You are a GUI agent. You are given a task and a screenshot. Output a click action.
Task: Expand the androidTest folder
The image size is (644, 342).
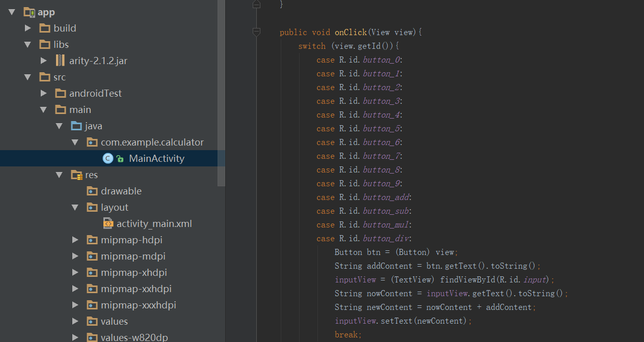(44, 94)
